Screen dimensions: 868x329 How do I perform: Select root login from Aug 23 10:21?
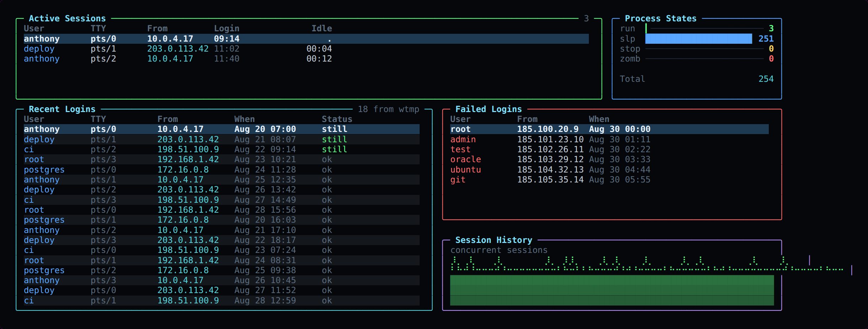222,159
